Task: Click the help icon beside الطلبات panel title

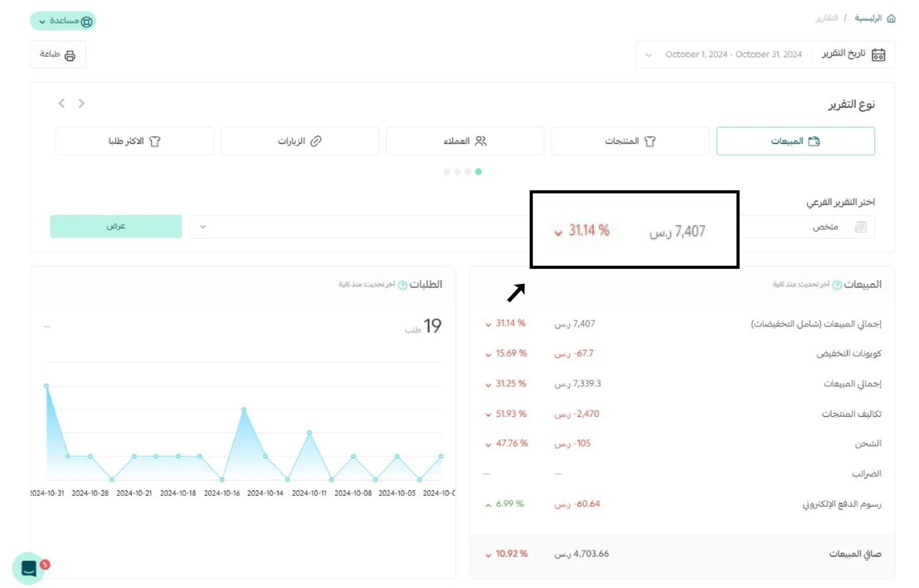Action: pyautogui.click(x=403, y=285)
